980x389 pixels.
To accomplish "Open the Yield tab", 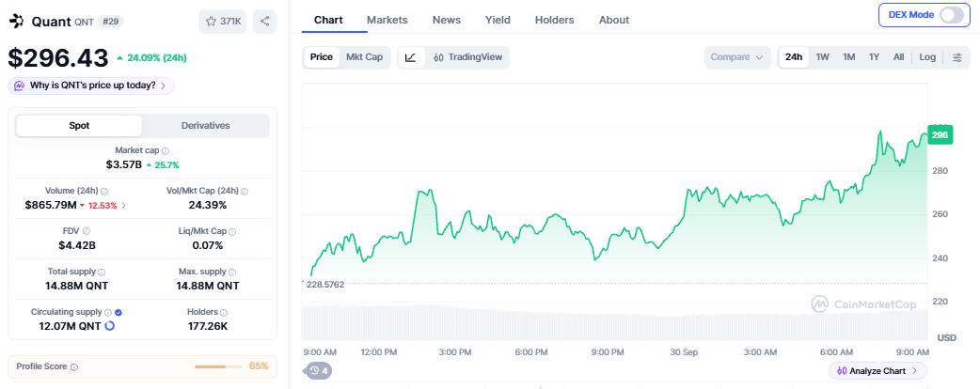I will pos(498,20).
